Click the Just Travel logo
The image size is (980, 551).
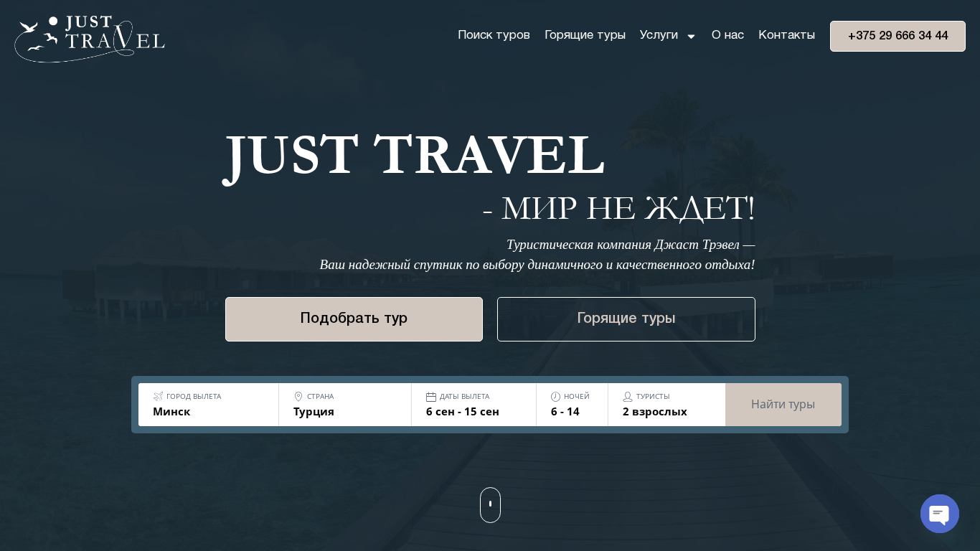click(x=90, y=39)
